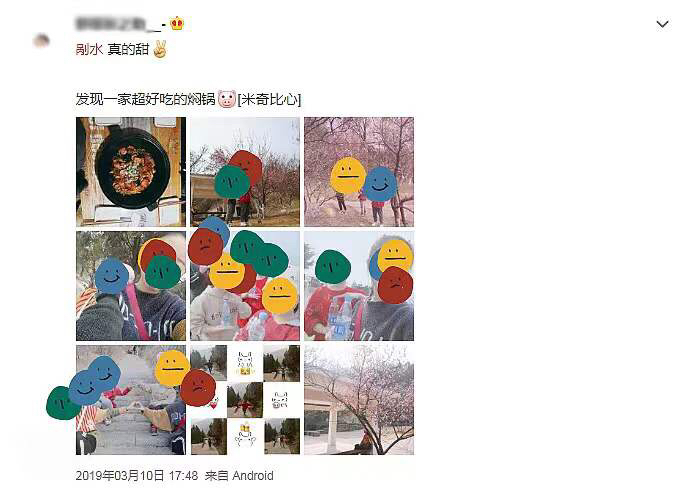Open the blurred username profile link
The image size is (688, 496).
(120, 24)
